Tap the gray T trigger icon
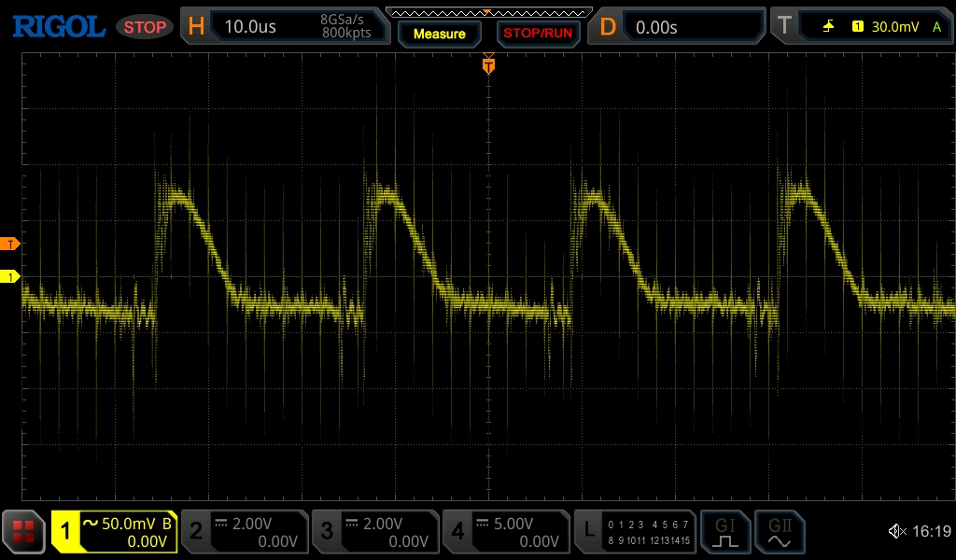Image resolution: width=956 pixels, height=560 pixels. pos(784,27)
